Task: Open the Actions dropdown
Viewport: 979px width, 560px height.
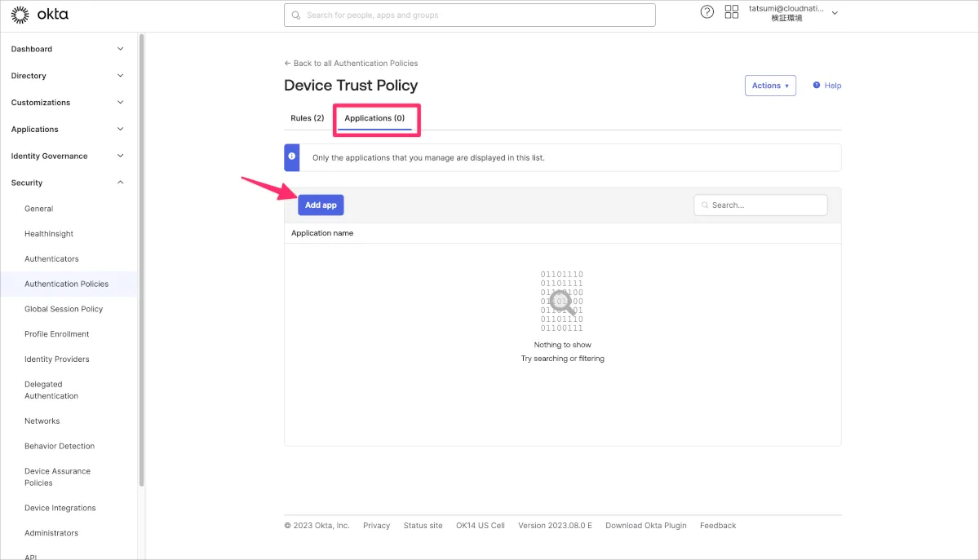Action: pyautogui.click(x=769, y=86)
